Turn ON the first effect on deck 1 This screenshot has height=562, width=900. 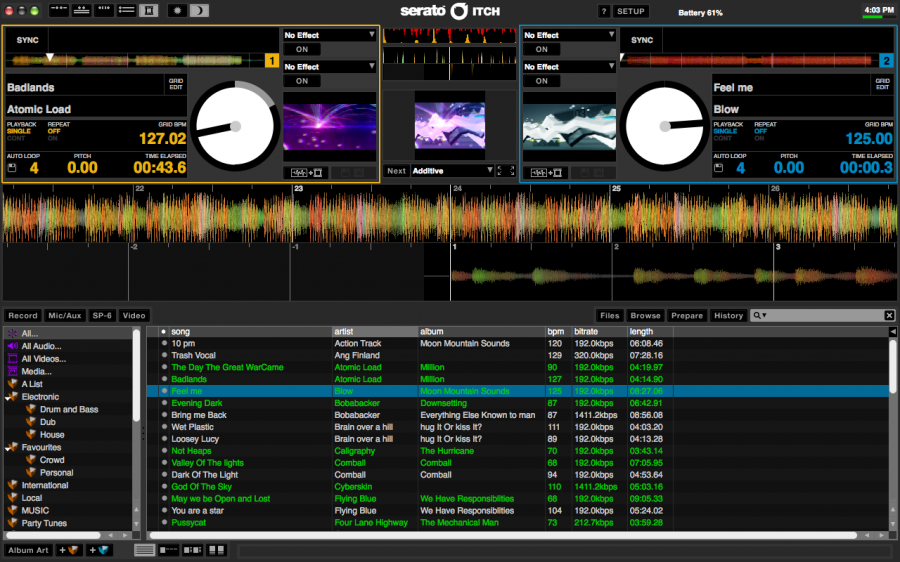tap(302, 49)
